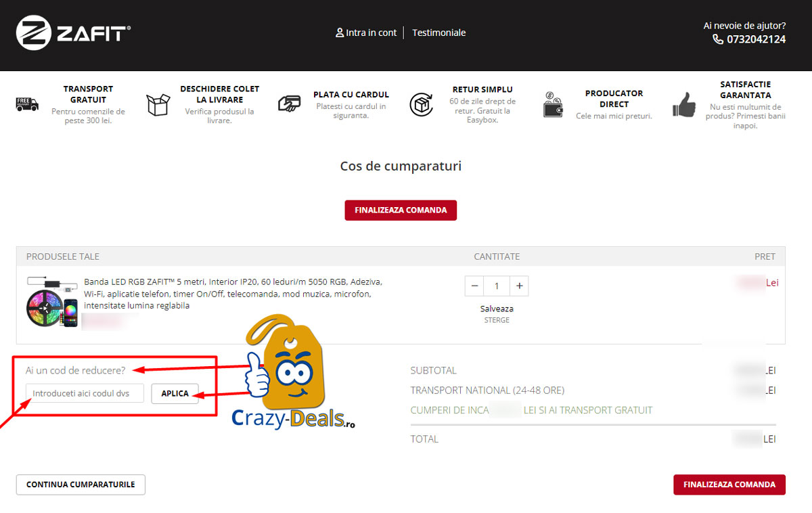This screenshot has width=812, height=513.
Task: Select the Producator Direct wallet icon
Action: [553, 105]
